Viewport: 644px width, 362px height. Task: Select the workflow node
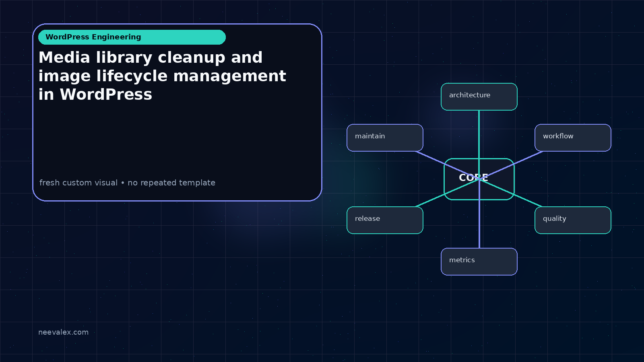click(573, 138)
